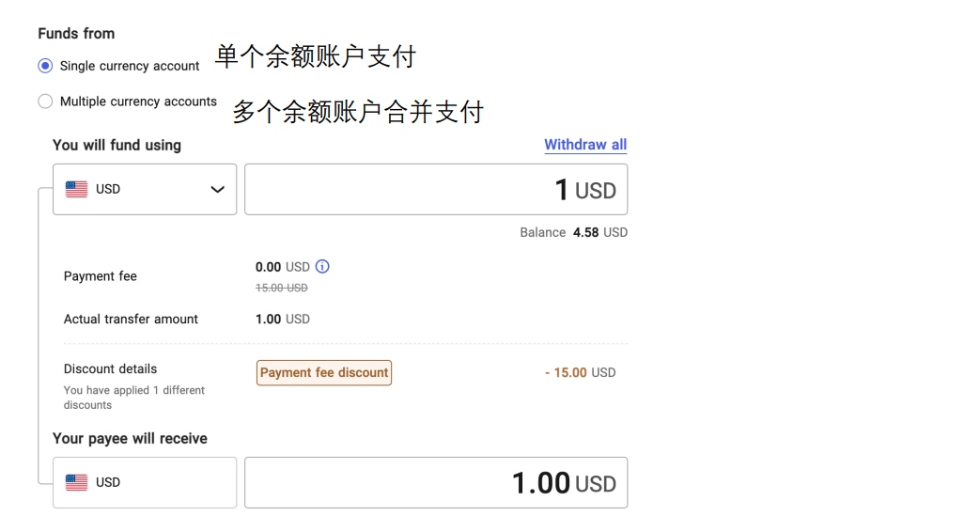980x532 pixels.
Task: Click the Chinese annotation 单个余额账户支付
Action: [316, 56]
